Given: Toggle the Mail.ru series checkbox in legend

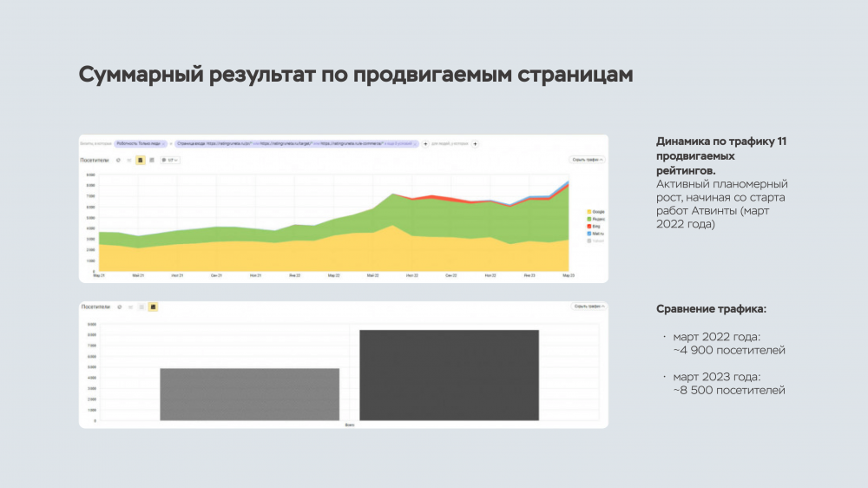Looking at the screenshot, I should (589, 234).
